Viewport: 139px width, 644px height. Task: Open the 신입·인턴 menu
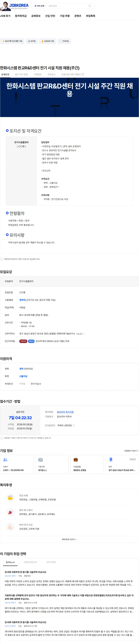(50, 16)
